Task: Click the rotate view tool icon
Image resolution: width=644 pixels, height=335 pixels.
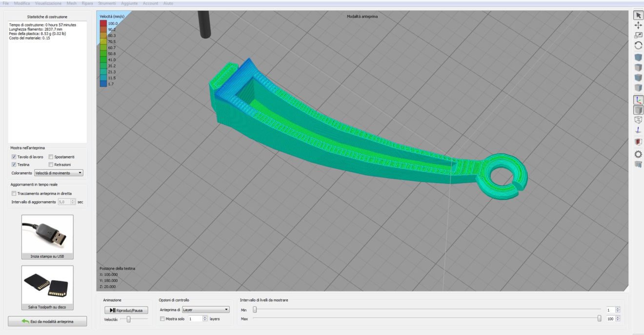Action: (638, 45)
